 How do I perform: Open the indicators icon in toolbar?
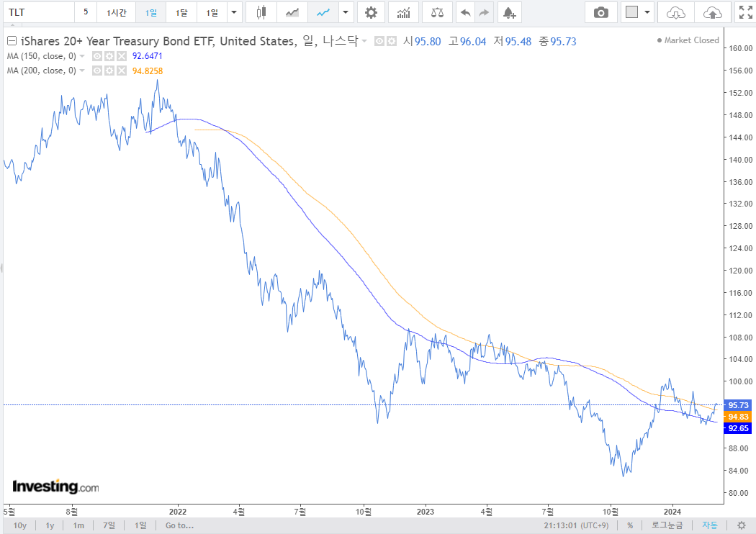click(x=403, y=12)
